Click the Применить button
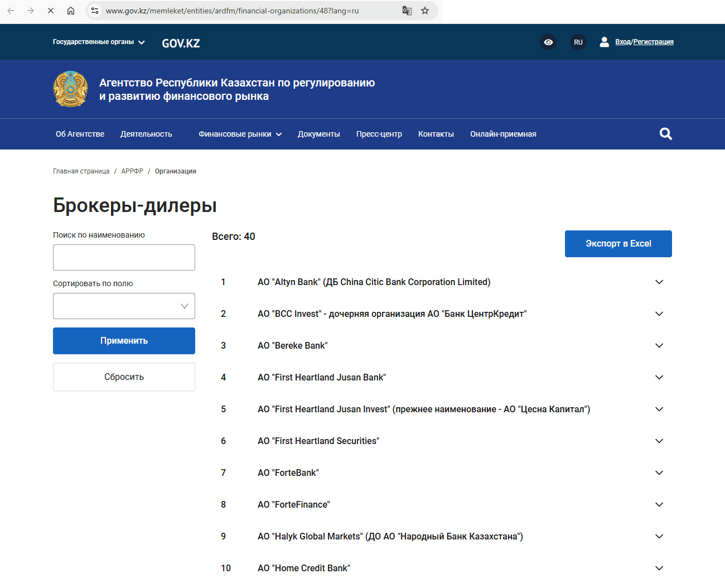725x588 pixels. [x=124, y=341]
